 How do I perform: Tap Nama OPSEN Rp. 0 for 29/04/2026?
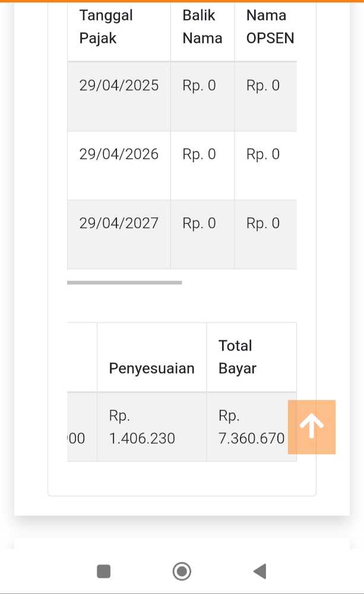(x=263, y=154)
